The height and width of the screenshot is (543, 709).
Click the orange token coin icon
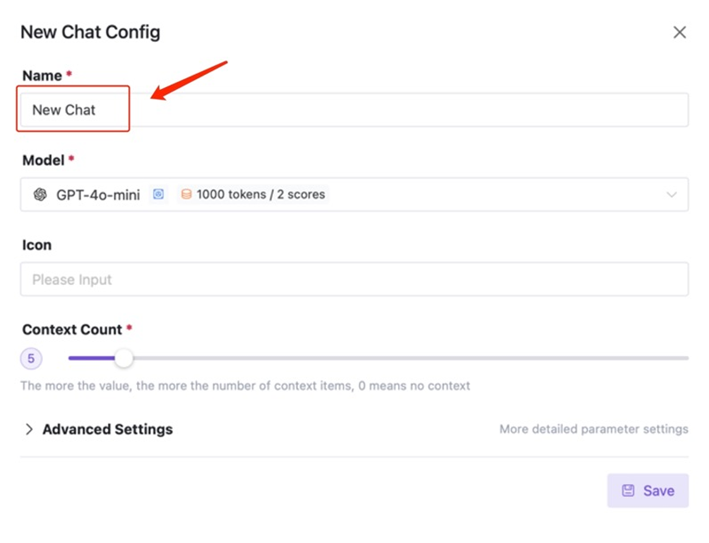(186, 194)
